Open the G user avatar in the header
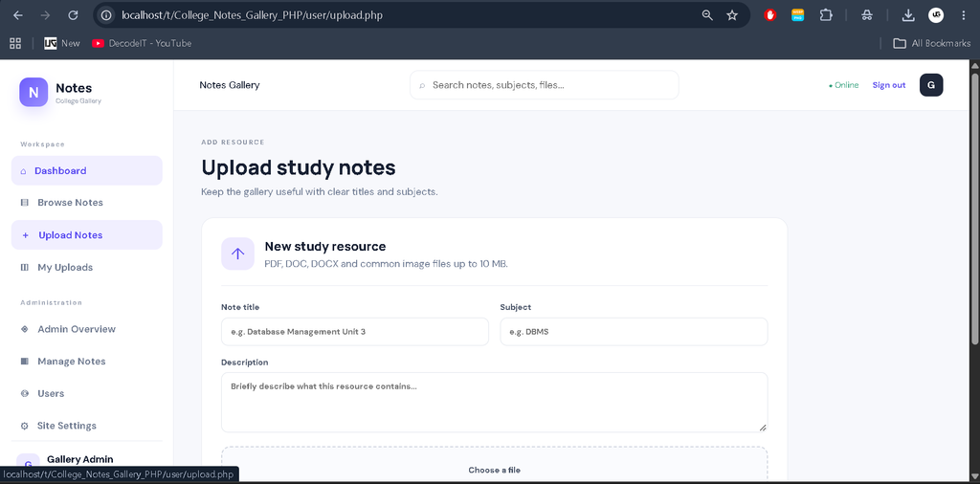980x484 pixels. pos(931,85)
